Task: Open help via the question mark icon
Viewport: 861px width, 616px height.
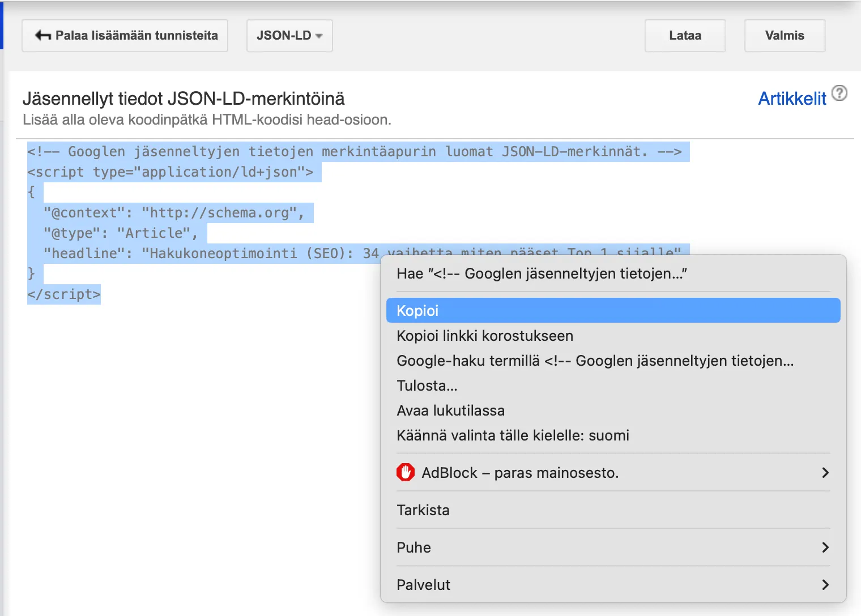Action: point(839,93)
